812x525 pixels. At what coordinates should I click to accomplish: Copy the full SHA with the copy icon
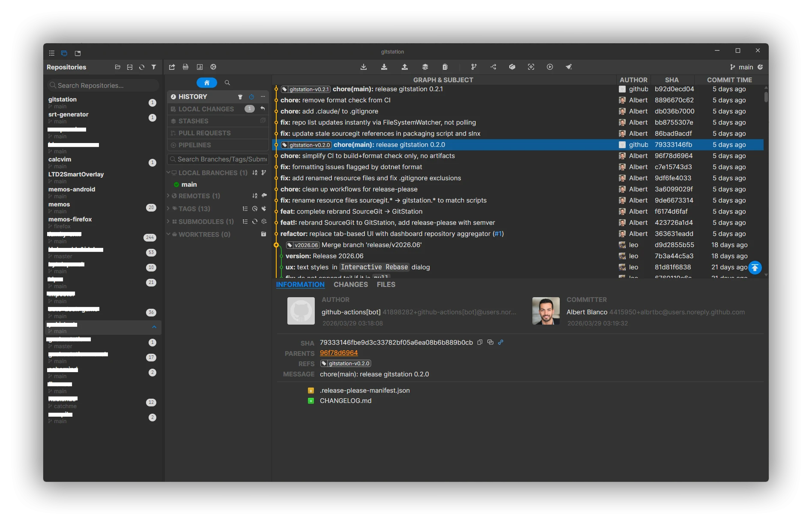click(x=480, y=342)
